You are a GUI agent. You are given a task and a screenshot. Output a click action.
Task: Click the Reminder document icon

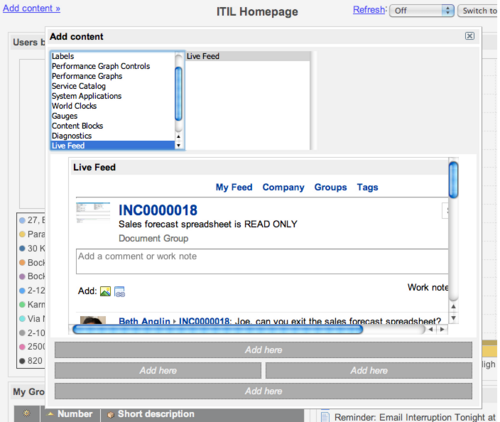(325, 416)
